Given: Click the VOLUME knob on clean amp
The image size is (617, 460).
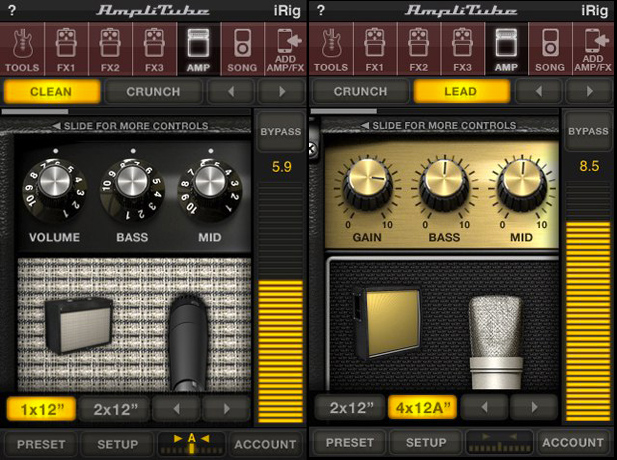Looking at the screenshot, I should (x=55, y=190).
